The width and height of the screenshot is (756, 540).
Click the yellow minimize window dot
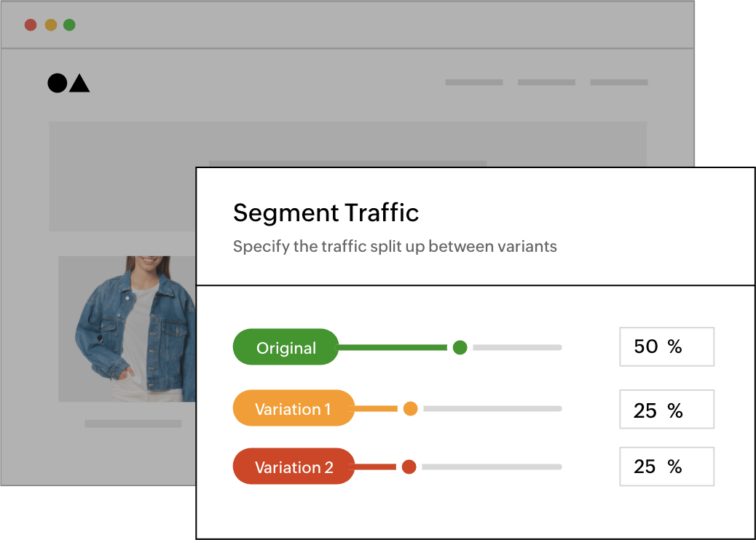point(50,25)
